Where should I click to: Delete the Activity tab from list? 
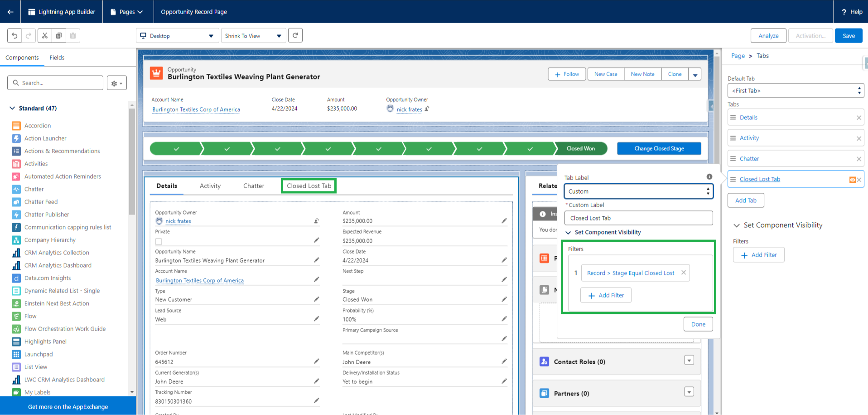[858, 138]
